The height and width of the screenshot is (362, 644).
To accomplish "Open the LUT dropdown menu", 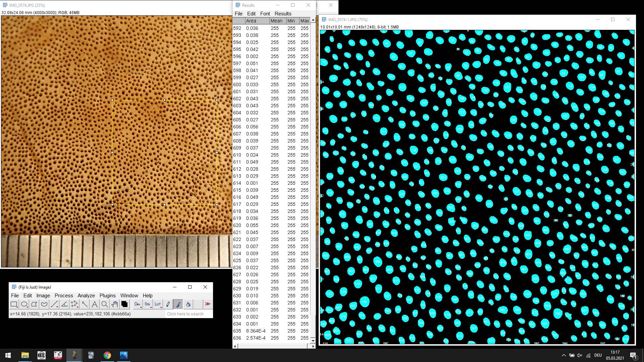I will (x=158, y=304).
